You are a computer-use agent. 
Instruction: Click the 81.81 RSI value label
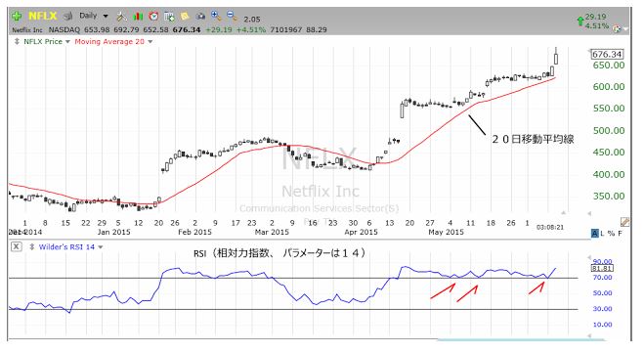tap(603, 268)
